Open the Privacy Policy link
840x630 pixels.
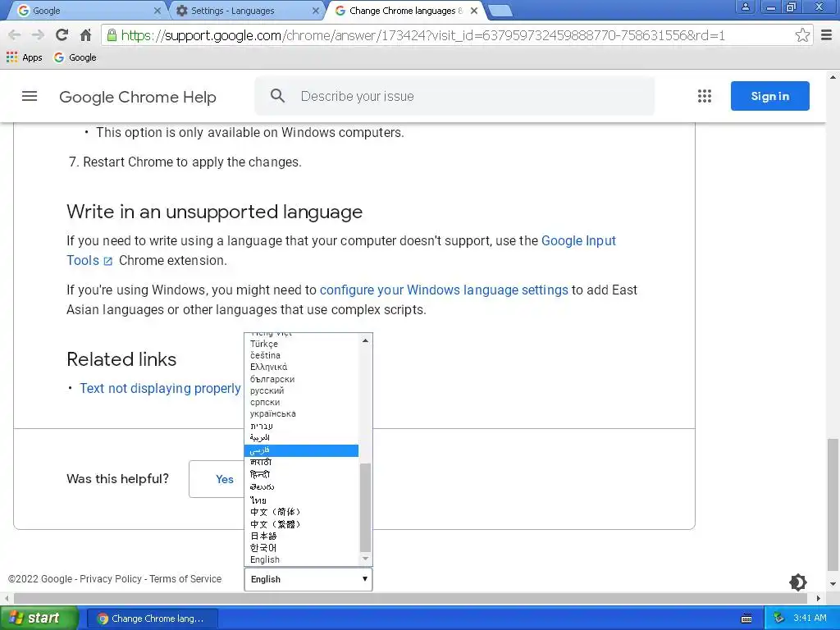111,578
